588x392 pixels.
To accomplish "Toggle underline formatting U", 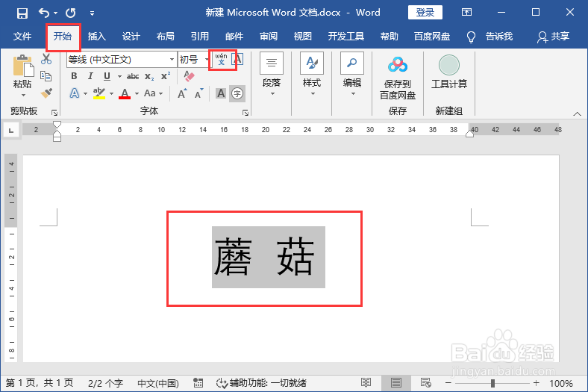I will coord(107,76).
